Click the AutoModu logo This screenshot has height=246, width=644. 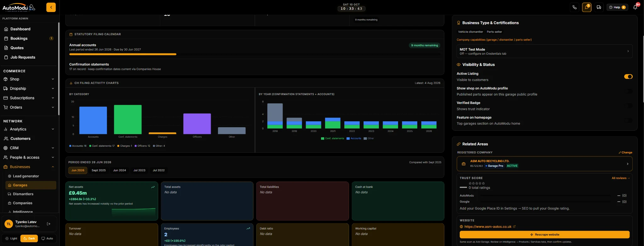coord(19,8)
